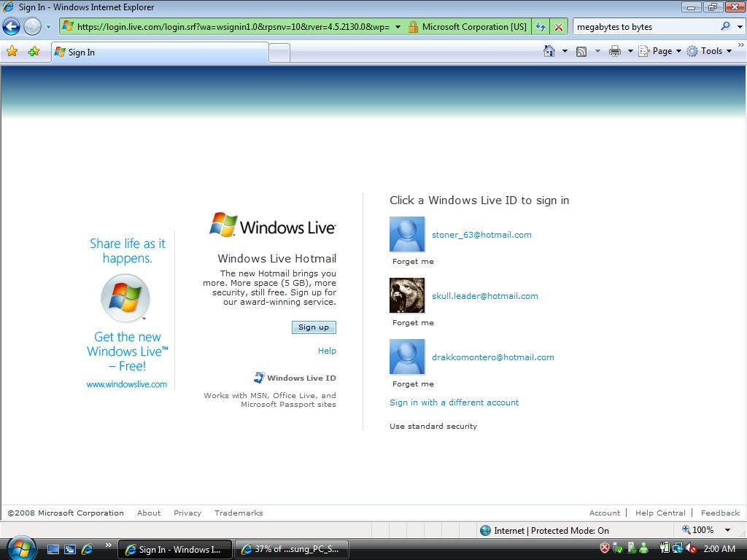Click the Stop navigation icon
747x560 pixels.
click(557, 26)
